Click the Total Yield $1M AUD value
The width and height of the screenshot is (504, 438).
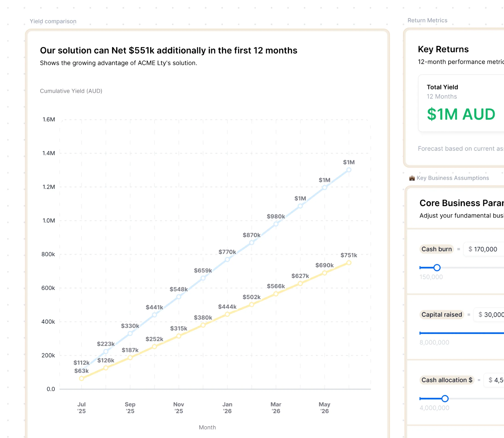coord(461,114)
